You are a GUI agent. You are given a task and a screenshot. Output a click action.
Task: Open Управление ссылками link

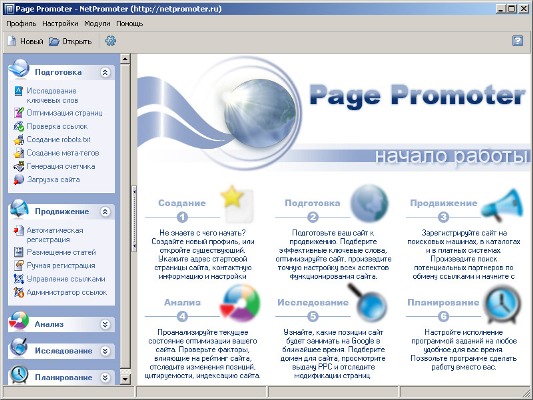point(66,279)
